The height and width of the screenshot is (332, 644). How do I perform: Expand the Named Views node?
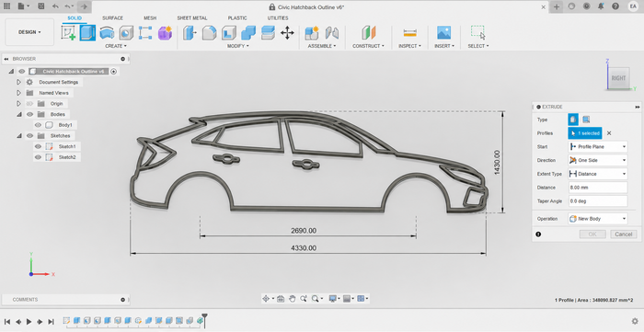[x=18, y=93]
